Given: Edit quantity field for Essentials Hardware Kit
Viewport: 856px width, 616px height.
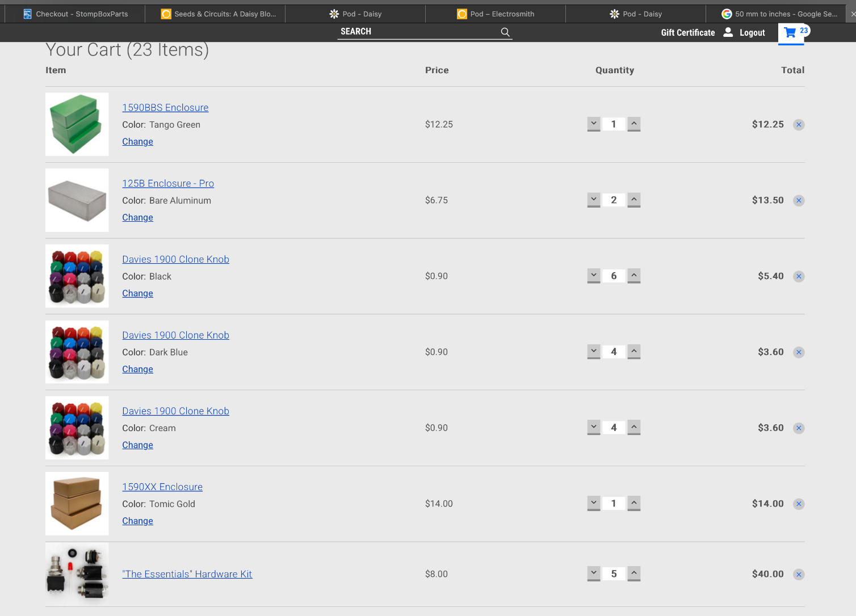Looking at the screenshot, I should tap(614, 574).
